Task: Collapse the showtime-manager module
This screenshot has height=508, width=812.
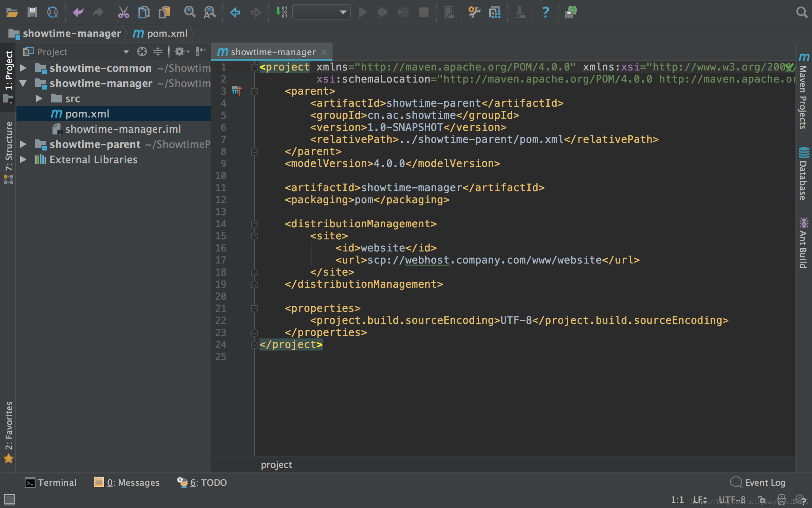Action: point(23,83)
